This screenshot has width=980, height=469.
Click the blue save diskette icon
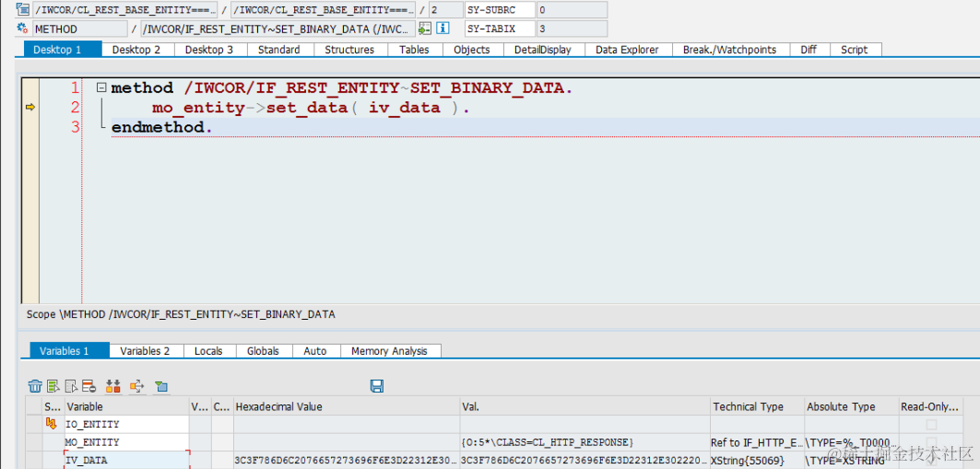[377, 386]
